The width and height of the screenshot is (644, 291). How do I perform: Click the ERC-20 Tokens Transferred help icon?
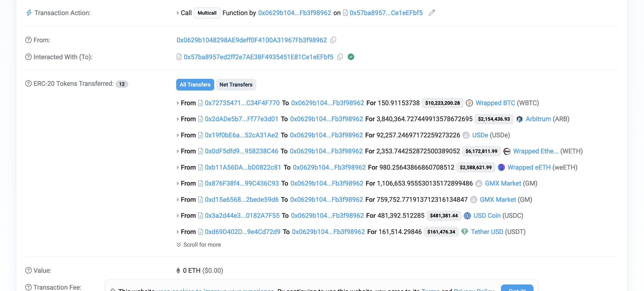click(29, 84)
